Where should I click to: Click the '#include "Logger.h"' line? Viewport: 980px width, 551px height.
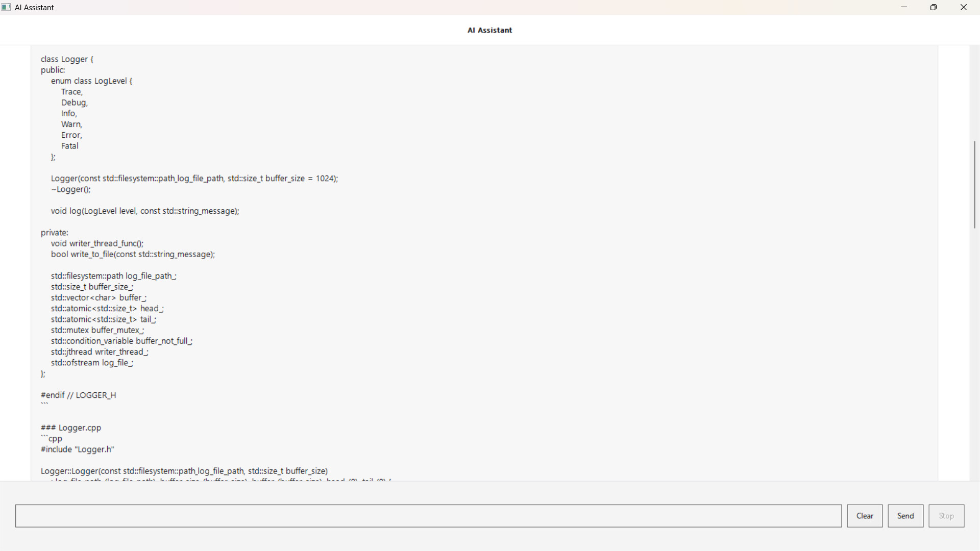[x=78, y=449]
